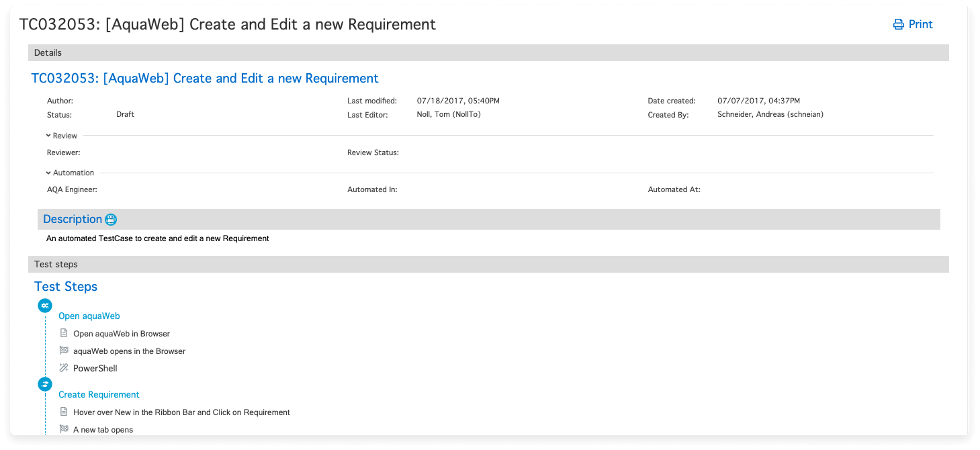Screen dimensions: 980x450
Task: Open the blue TC032053 test case title link
Action: (205, 79)
